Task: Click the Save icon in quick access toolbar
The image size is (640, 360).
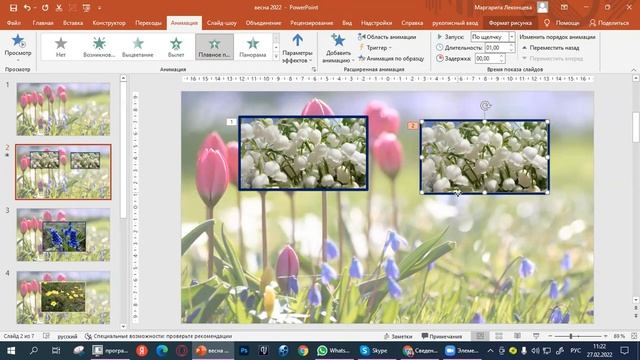Action: coord(13,8)
